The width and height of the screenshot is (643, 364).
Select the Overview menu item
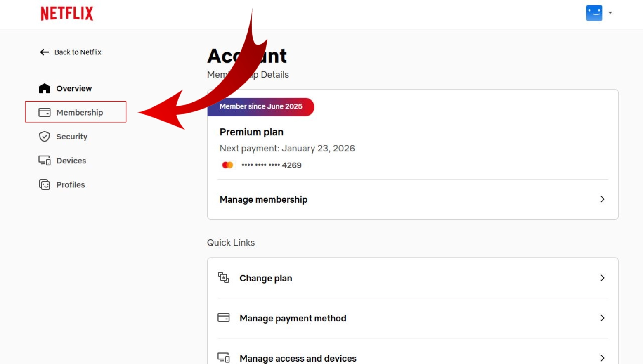(x=74, y=88)
